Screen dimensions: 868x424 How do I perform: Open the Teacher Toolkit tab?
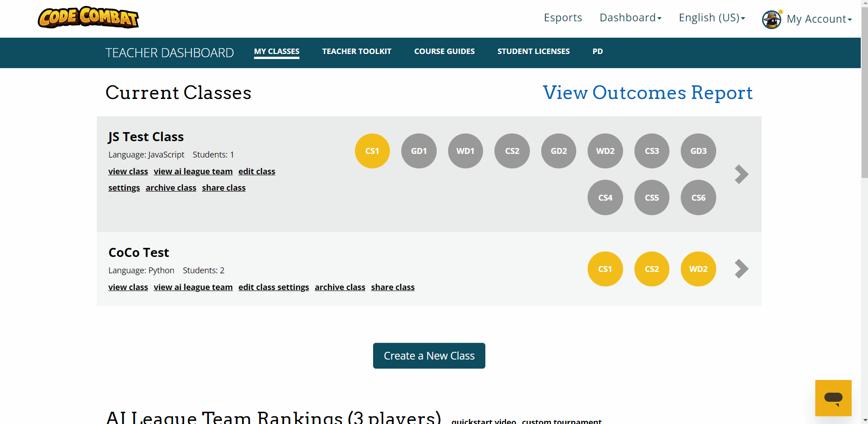(x=357, y=52)
